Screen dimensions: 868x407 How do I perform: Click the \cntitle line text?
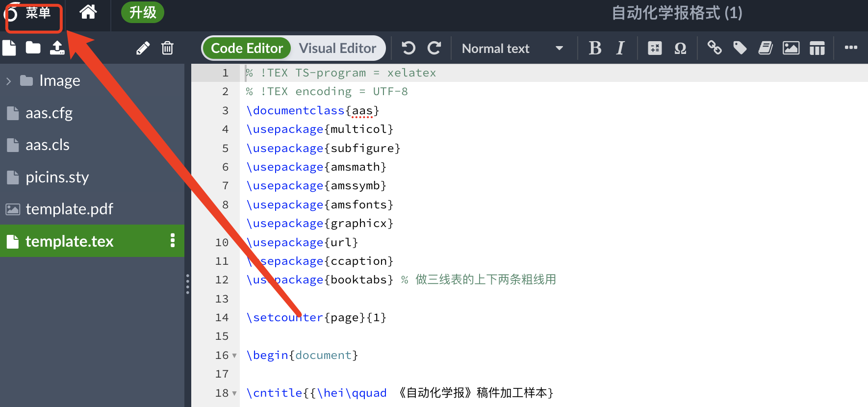coord(400,393)
